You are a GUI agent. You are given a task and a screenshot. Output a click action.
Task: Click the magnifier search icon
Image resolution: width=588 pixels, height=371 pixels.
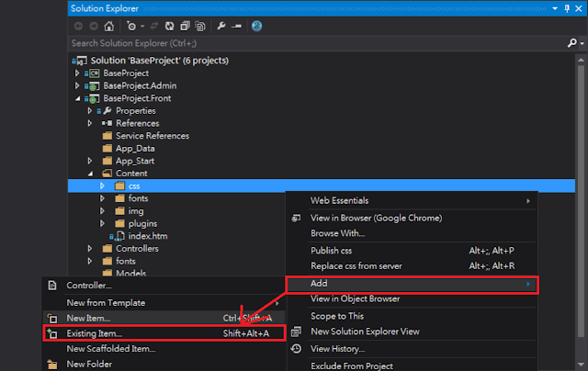[x=571, y=43]
